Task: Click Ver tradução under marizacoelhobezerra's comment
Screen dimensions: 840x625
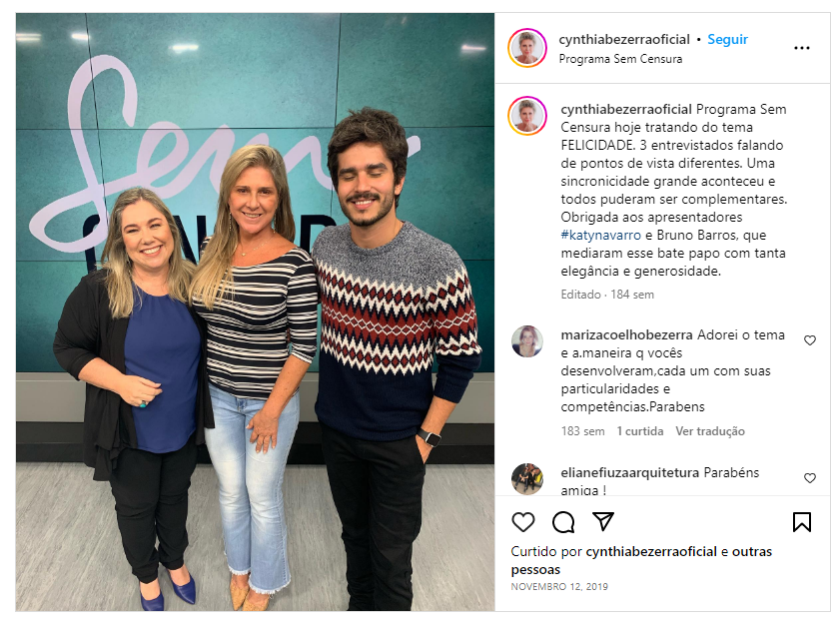Action: pyautogui.click(x=710, y=431)
